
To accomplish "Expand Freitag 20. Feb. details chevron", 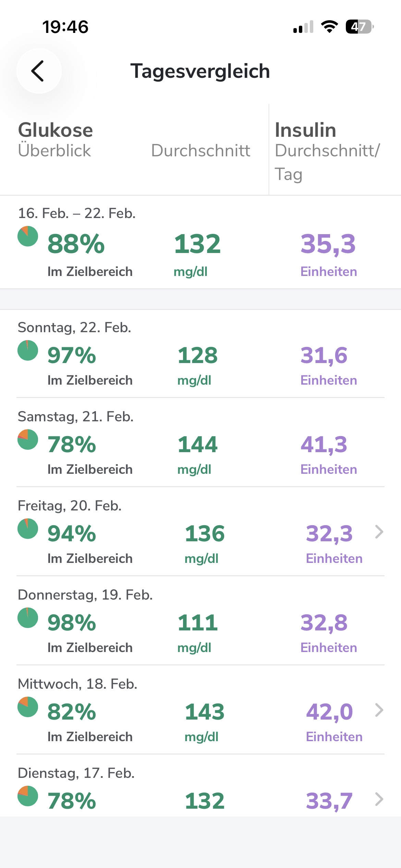I will [x=379, y=532].
